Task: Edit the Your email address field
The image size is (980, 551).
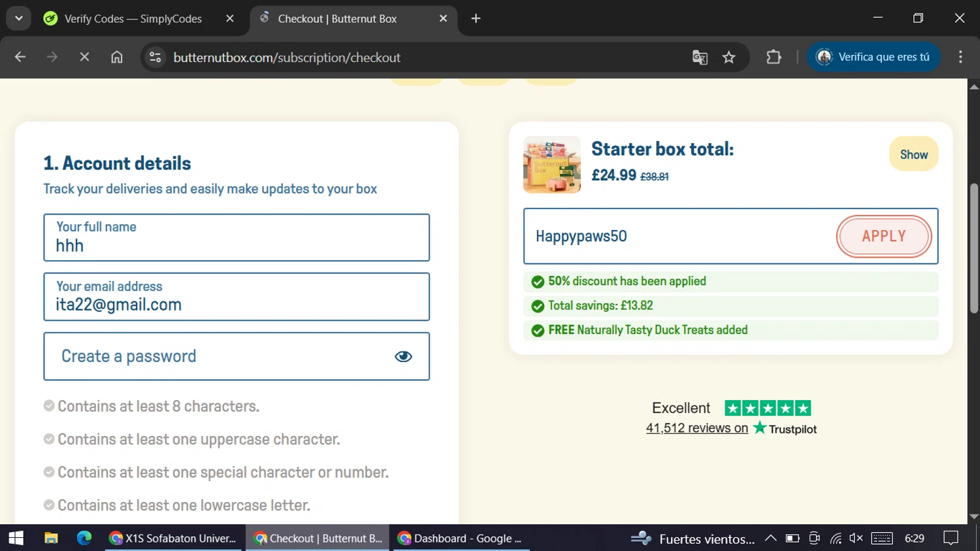Action: [237, 297]
